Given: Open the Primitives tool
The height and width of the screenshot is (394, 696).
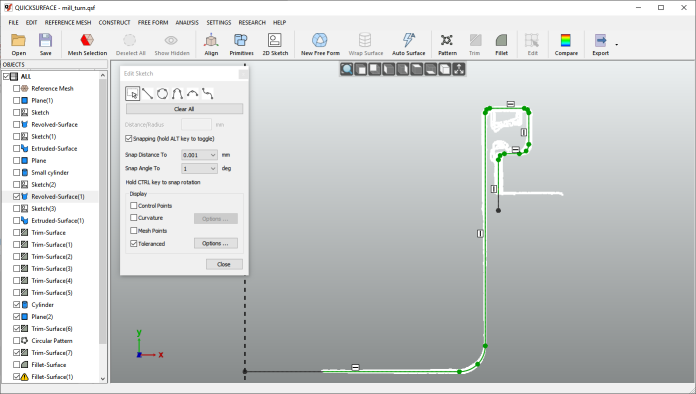Looking at the screenshot, I should (x=241, y=44).
